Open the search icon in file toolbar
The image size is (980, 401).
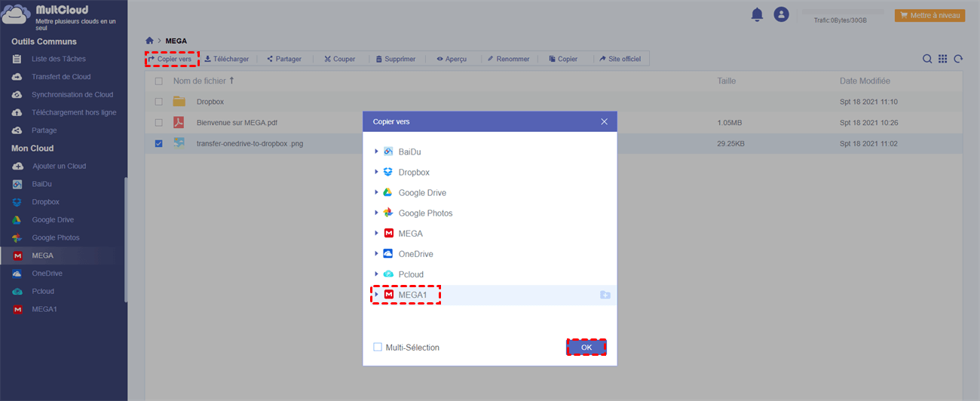(927, 59)
